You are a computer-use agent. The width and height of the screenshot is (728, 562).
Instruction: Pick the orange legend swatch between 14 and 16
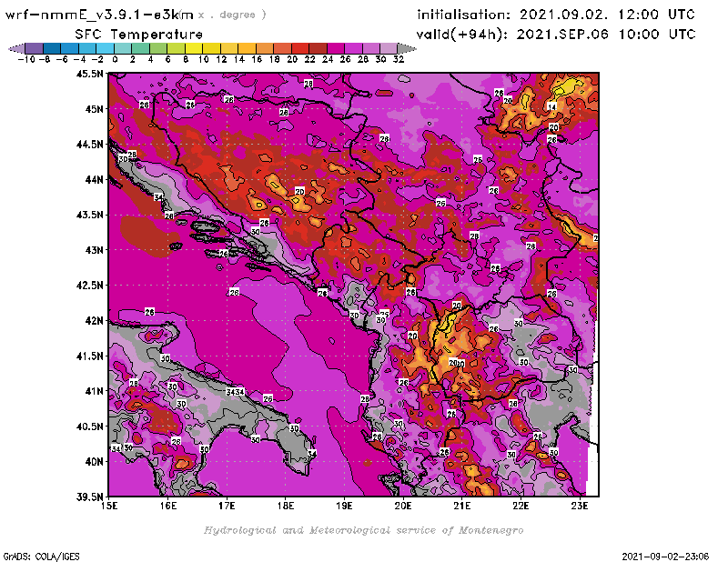tap(247, 48)
